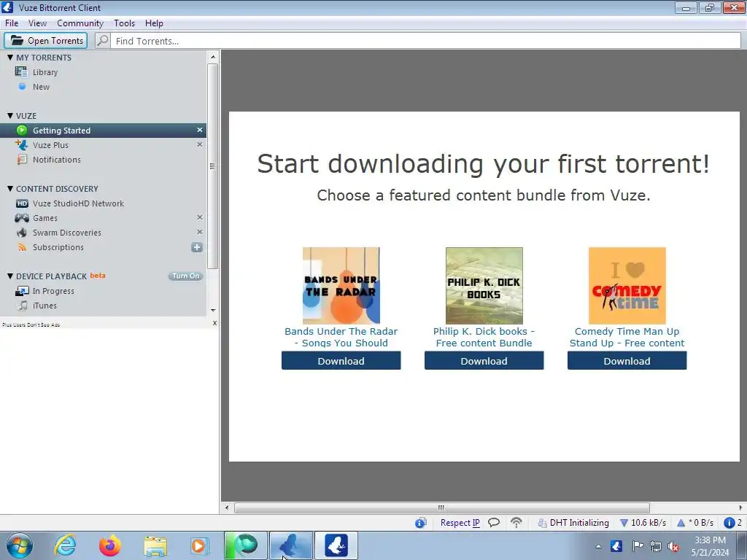Download Philip K. Dick books bundle
747x560 pixels.
point(484,361)
